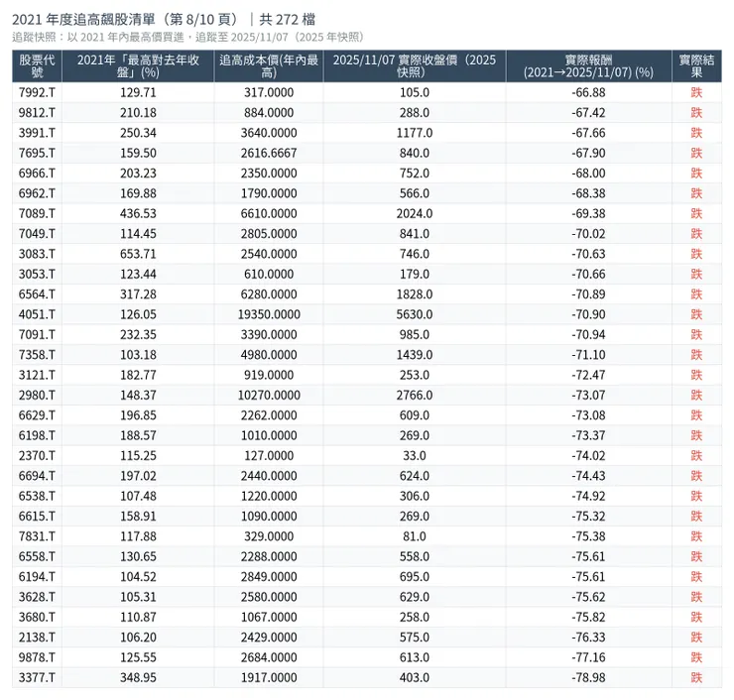Click the cost price 10270.0000
The image size is (734, 700).
pyautogui.click(x=269, y=395)
